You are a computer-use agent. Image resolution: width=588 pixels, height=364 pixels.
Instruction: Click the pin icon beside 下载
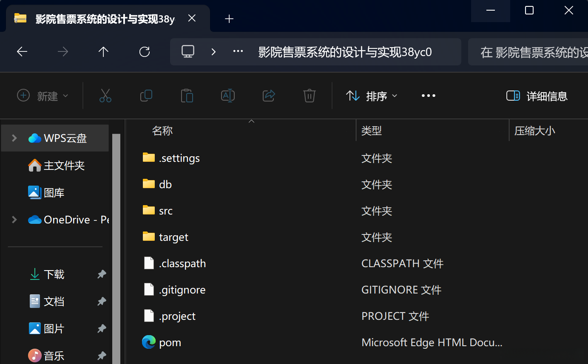(x=102, y=274)
